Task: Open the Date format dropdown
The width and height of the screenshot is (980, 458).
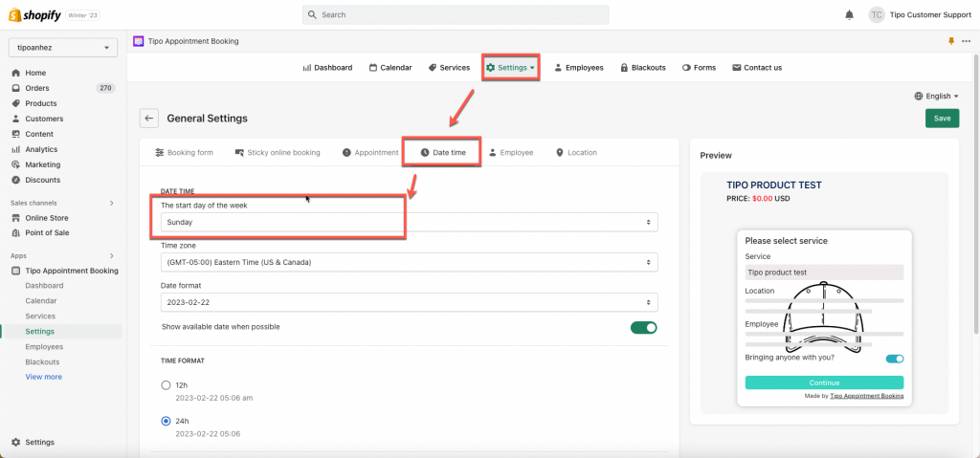Action: click(x=409, y=302)
